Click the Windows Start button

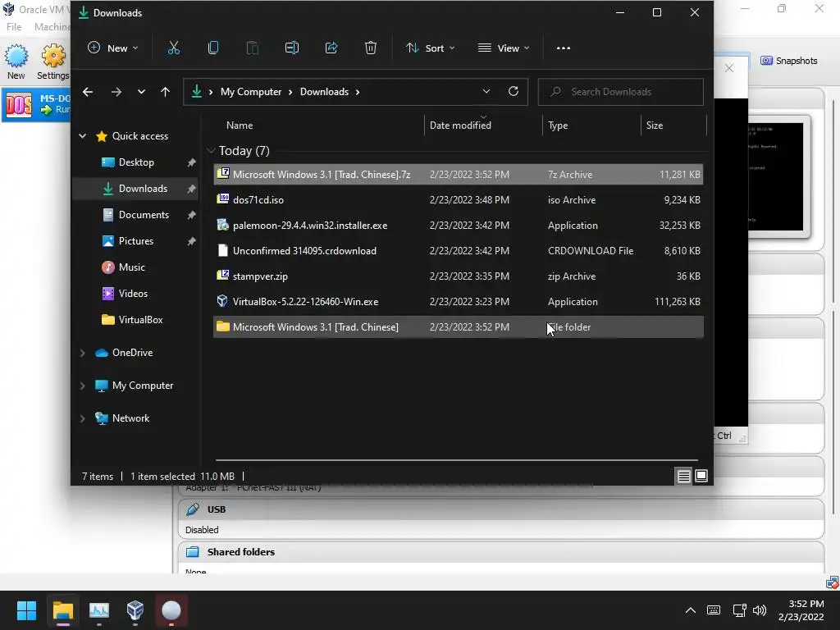(26, 610)
